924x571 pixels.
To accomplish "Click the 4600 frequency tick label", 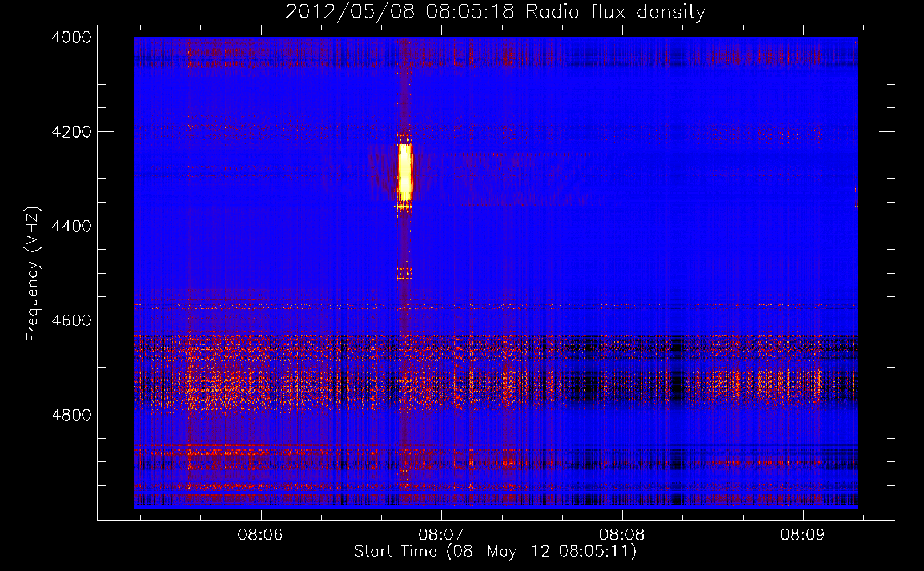I will [71, 320].
